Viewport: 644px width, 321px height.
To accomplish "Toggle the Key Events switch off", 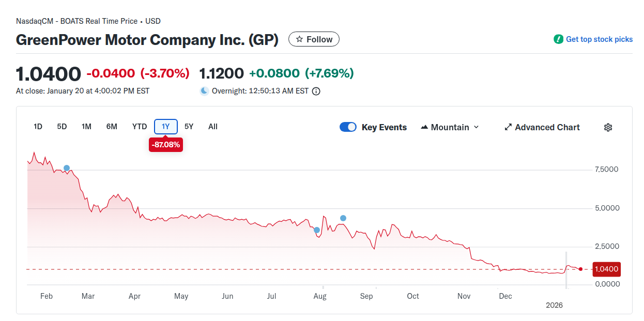I will point(348,127).
